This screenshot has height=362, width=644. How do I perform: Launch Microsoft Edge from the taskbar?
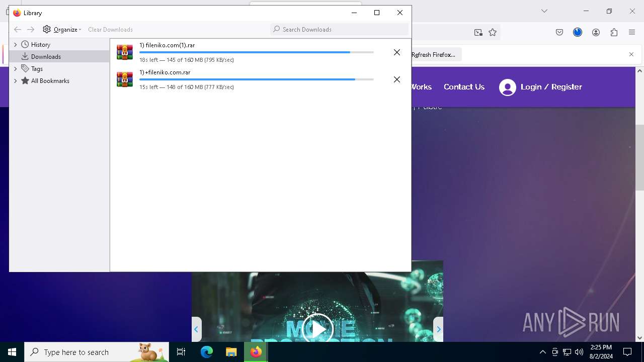(x=207, y=352)
